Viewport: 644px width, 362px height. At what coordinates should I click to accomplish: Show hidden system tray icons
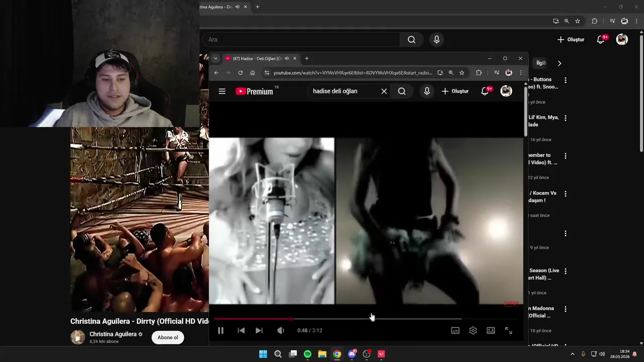click(572, 354)
